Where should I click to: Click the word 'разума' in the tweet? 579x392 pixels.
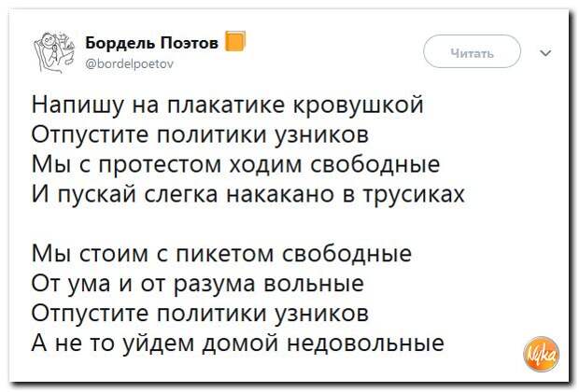coord(214,285)
